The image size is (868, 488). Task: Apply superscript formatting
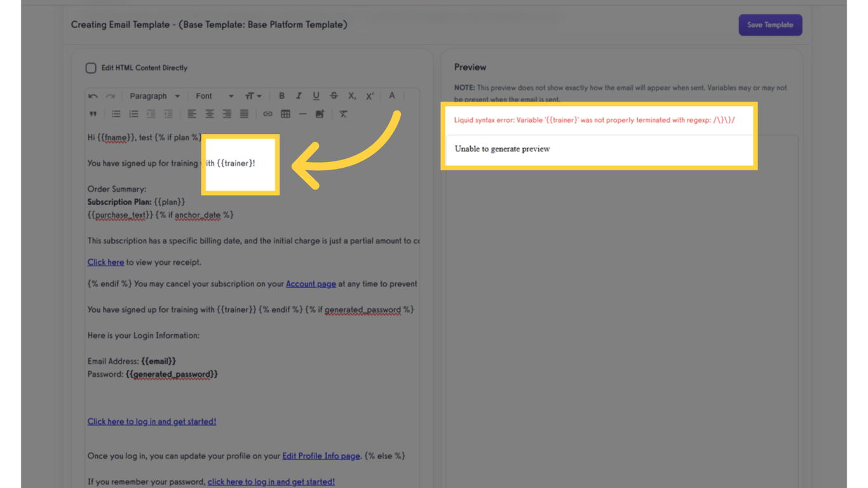tap(369, 96)
